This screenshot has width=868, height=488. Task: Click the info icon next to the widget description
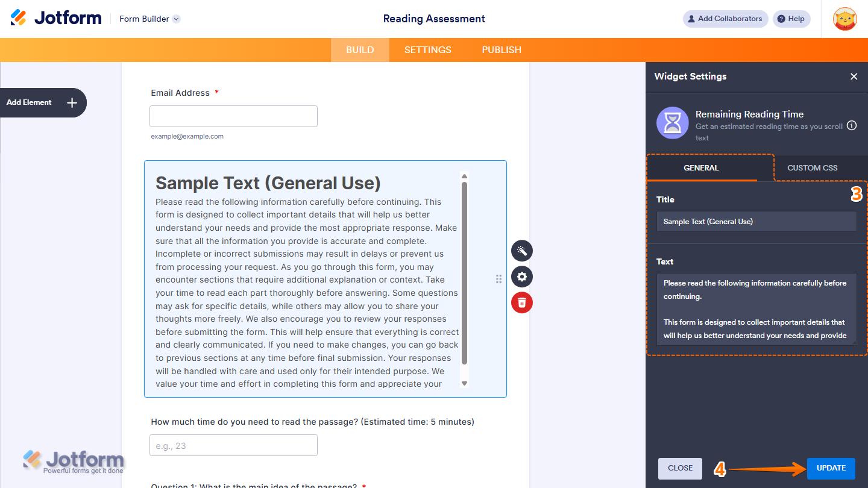851,125
